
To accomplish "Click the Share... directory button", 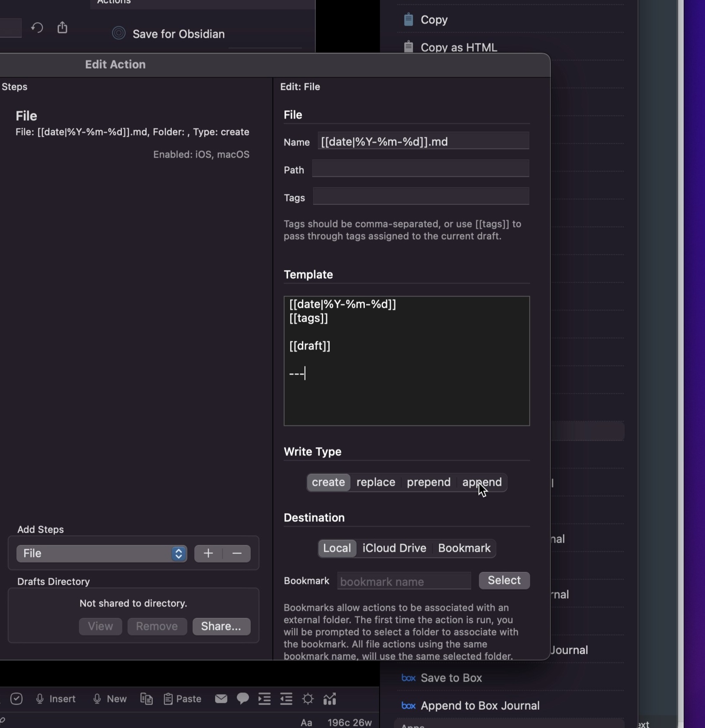I will coord(221,626).
